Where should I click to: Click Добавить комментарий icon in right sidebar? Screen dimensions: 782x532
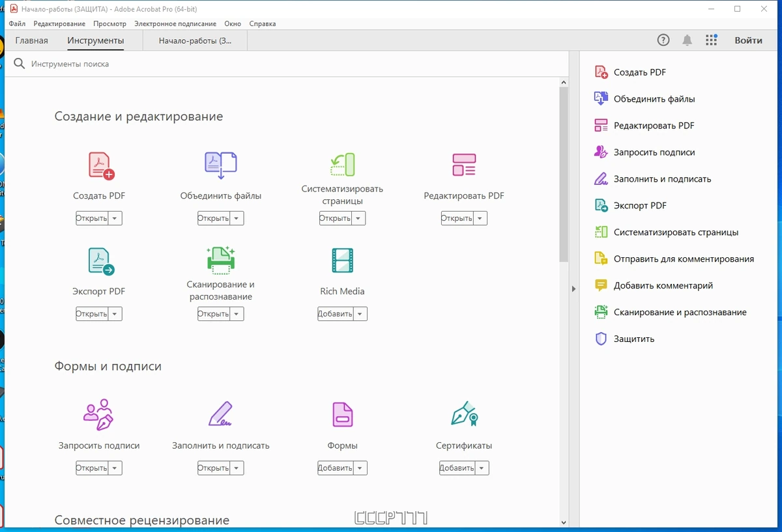[x=601, y=286]
